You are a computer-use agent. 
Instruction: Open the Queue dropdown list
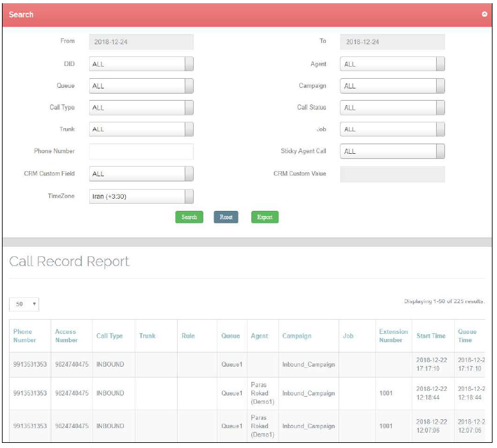click(141, 86)
